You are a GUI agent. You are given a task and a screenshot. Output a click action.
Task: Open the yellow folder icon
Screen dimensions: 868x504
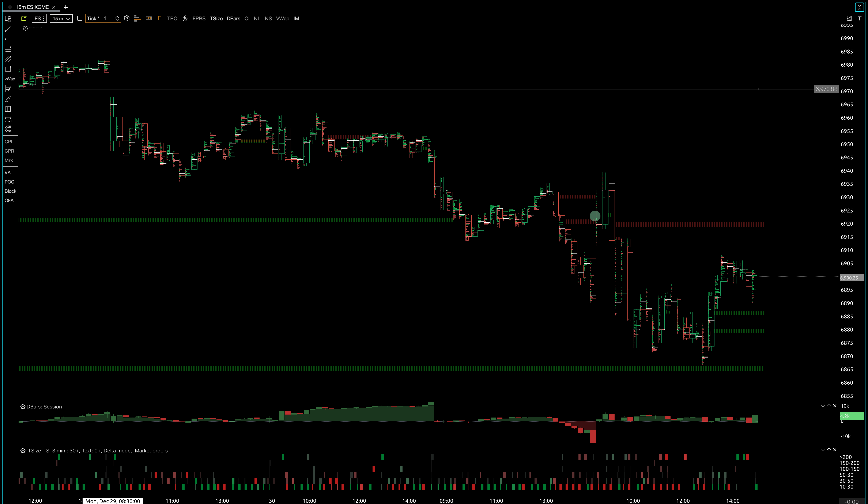[x=24, y=19]
